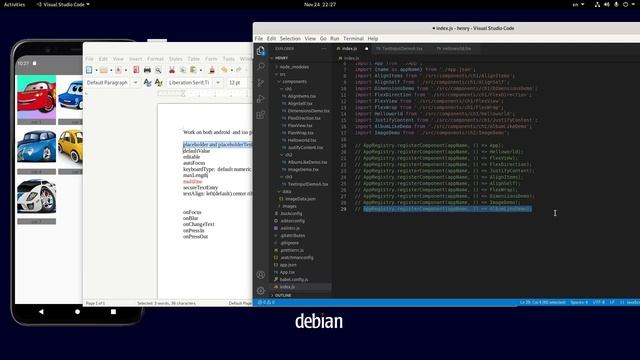Open the volume icon in the GNOME top bar

[x=607, y=4]
